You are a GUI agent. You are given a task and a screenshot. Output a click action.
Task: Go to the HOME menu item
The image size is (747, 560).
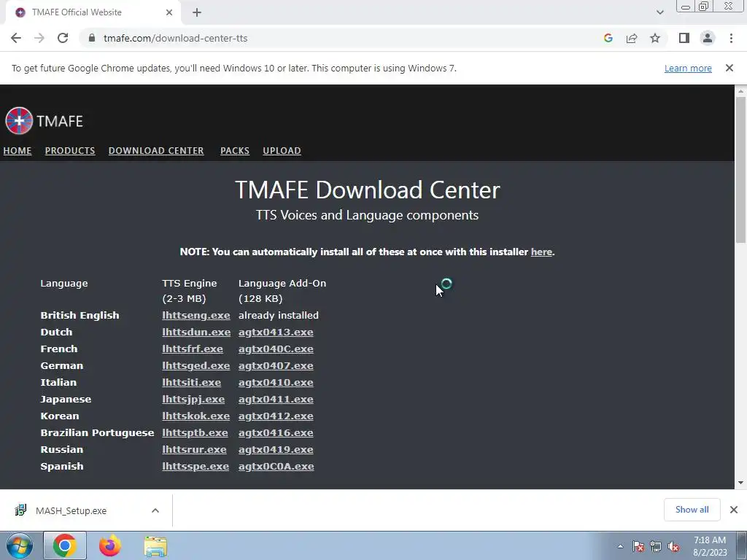(18, 150)
